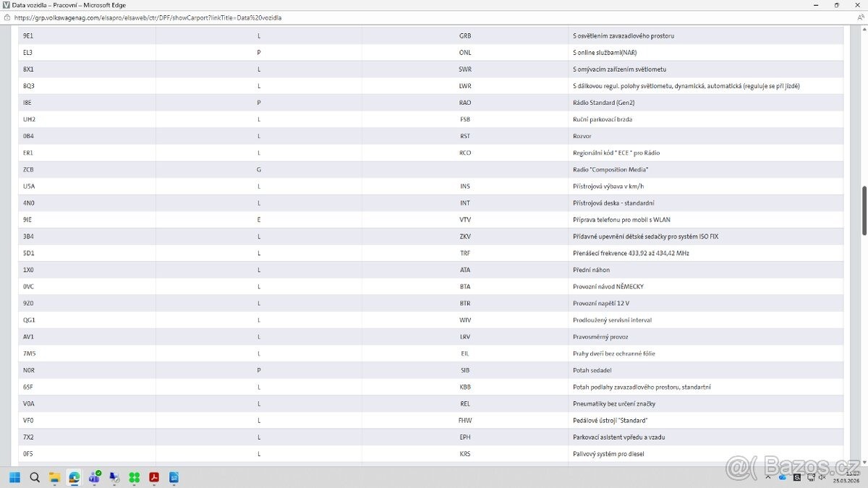
Task: Open the OneDrive cloud tray icon
Action: click(x=783, y=477)
